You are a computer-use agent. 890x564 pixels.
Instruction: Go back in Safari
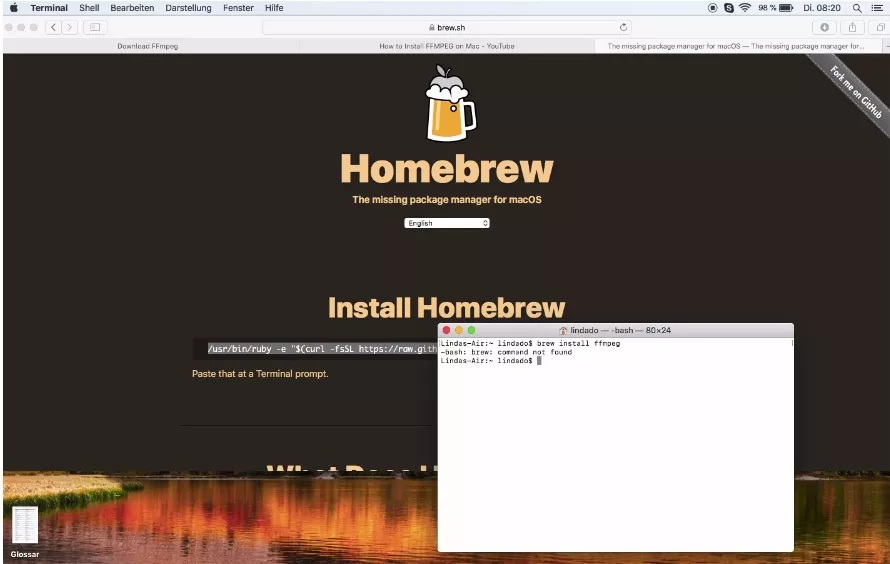pyautogui.click(x=53, y=27)
